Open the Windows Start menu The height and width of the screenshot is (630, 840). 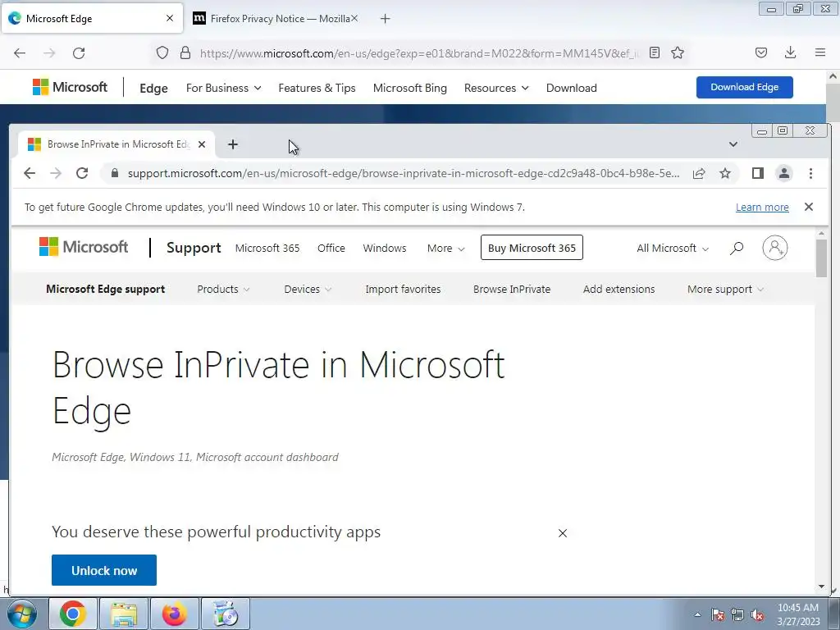pos(22,614)
